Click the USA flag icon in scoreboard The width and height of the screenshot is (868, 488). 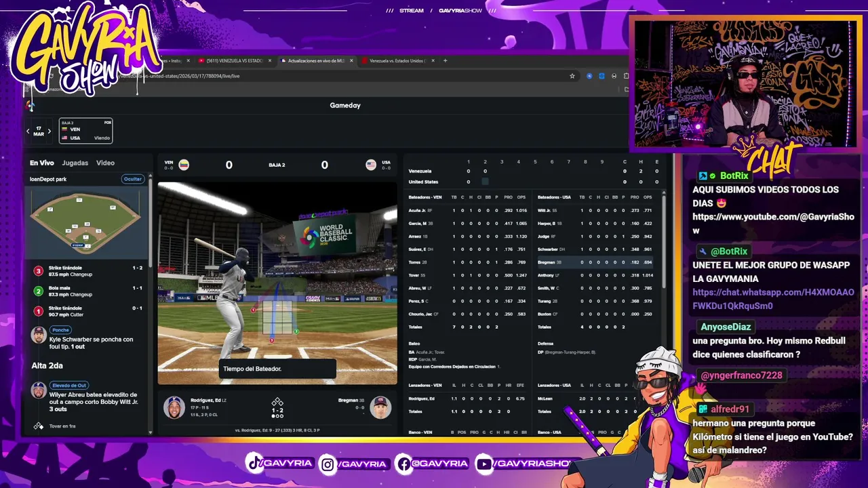pos(371,165)
